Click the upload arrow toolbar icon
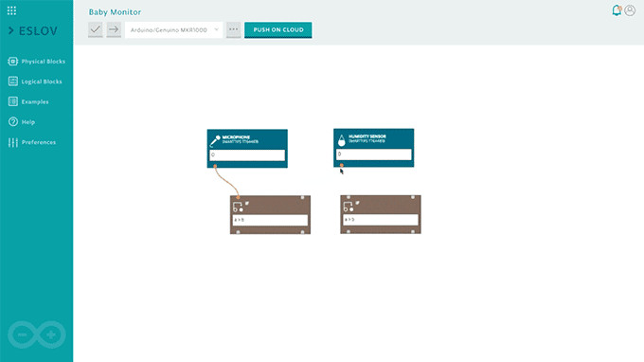This screenshot has height=362, width=644. 114,29
